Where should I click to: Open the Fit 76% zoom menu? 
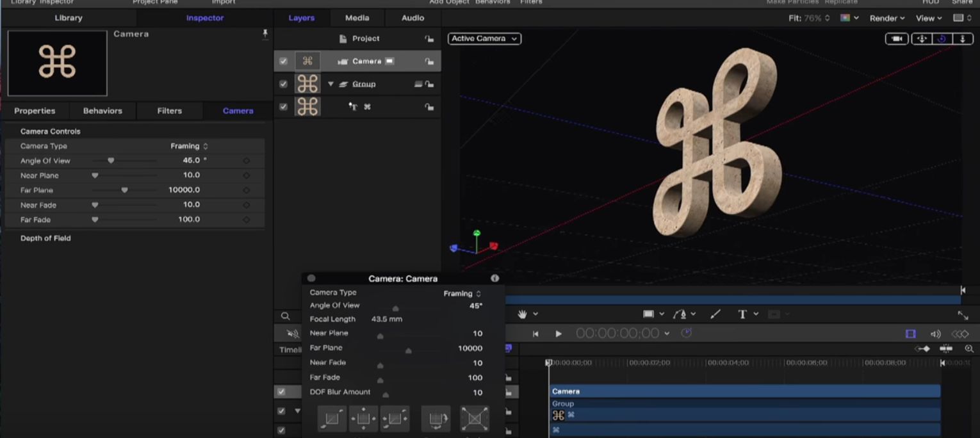click(x=809, y=18)
